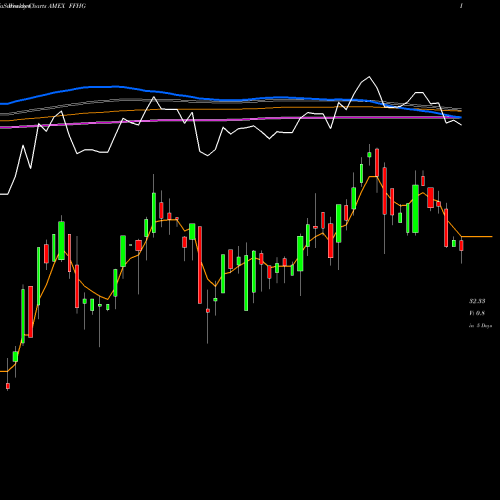Image resolution: width=500 pixels, height=500 pixels.
Task: Click the first red candlestick at bottom left
Action: (x=8, y=386)
